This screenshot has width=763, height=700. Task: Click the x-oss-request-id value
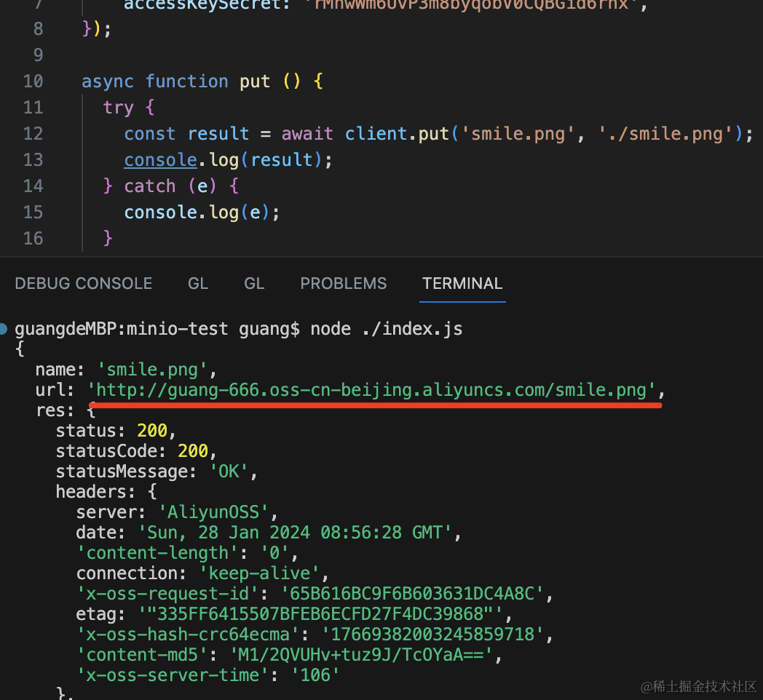[411, 594]
